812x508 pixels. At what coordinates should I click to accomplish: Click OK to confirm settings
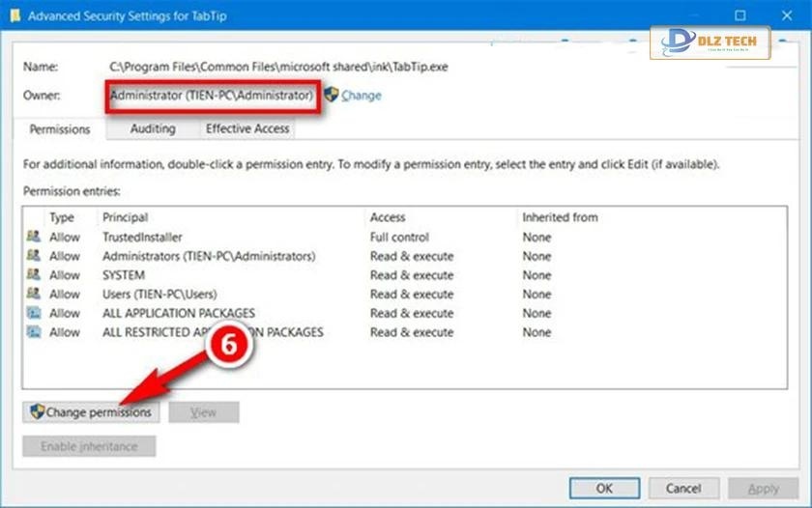(604, 489)
